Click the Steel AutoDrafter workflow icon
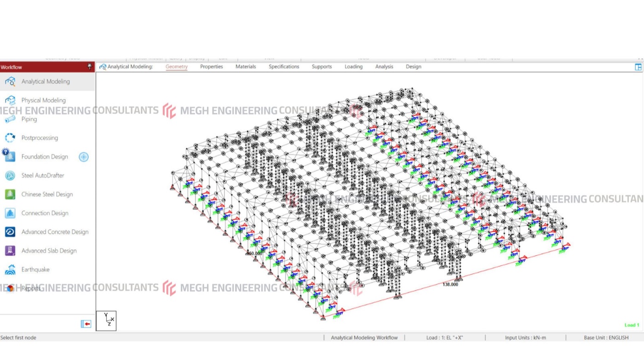This screenshot has height=362, width=644. coord(10,176)
